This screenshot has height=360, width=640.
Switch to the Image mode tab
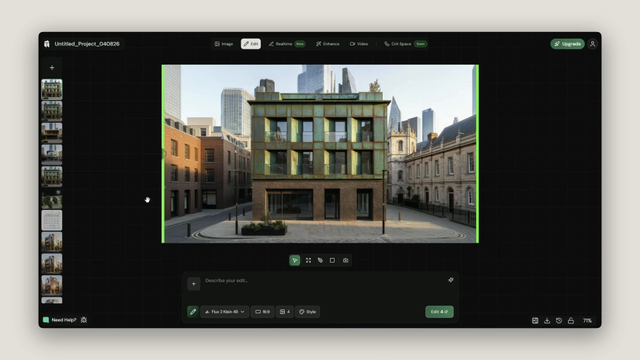click(x=224, y=44)
